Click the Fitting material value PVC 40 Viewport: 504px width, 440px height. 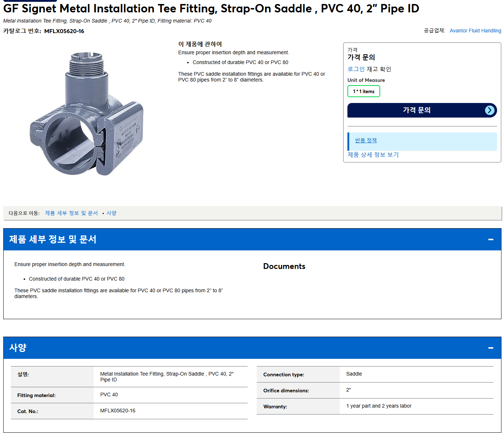coord(109,395)
